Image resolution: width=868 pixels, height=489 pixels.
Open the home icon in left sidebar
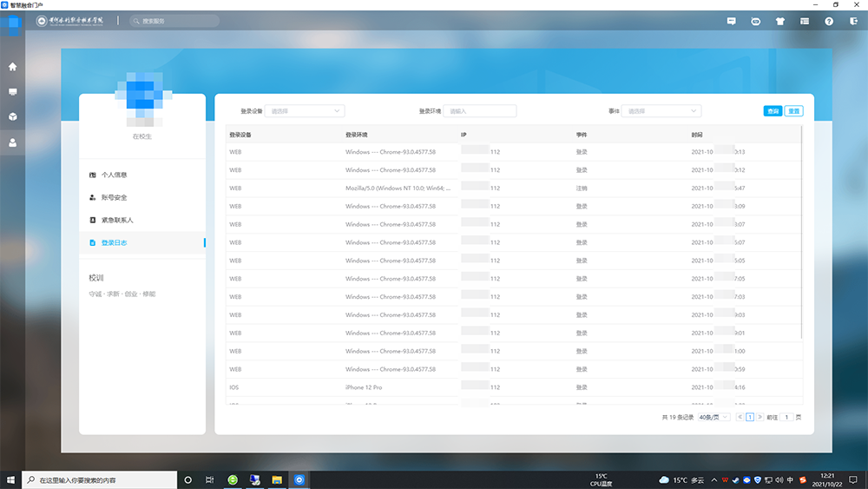point(12,66)
